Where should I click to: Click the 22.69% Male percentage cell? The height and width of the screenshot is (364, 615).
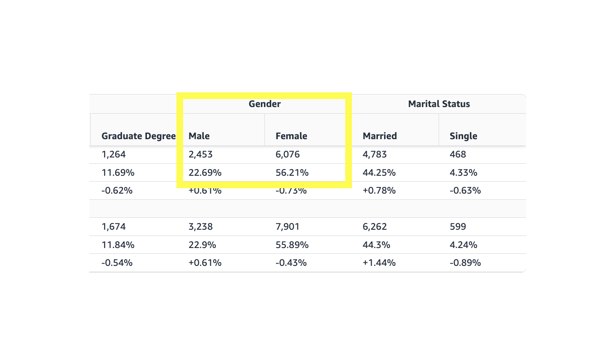click(x=205, y=173)
